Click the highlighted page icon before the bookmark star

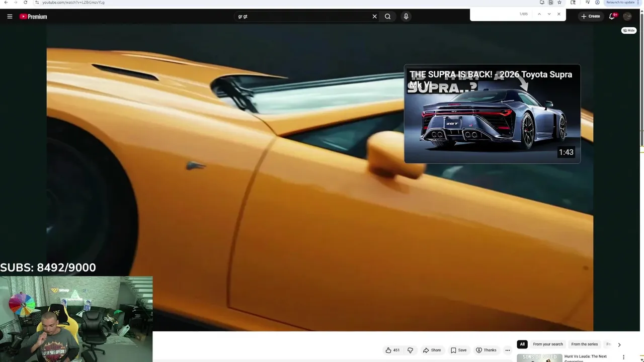pos(551,3)
